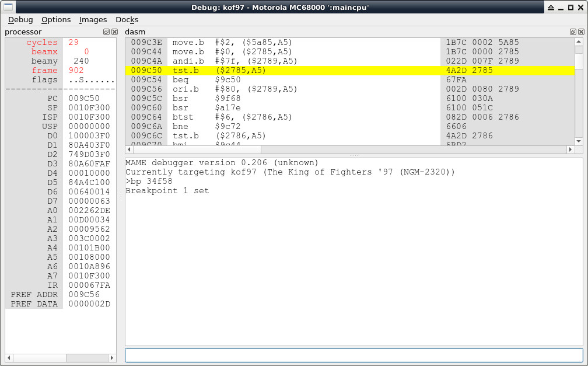Image resolution: width=588 pixels, height=366 pixels.
Task: Click the PC register value 009C50
Action: [84, 98]
